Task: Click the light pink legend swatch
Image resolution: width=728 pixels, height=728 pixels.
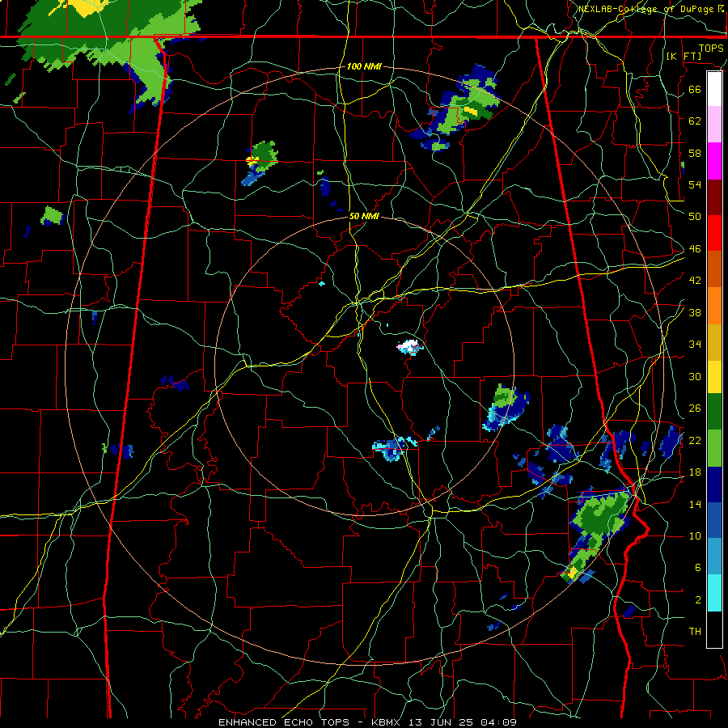Action: 714,125
